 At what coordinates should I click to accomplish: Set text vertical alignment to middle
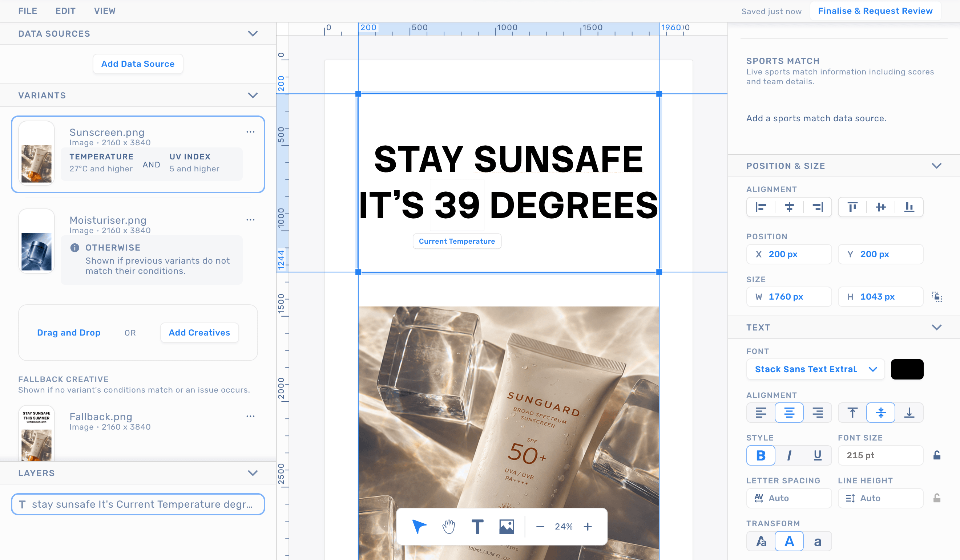[x=881, y=413]
